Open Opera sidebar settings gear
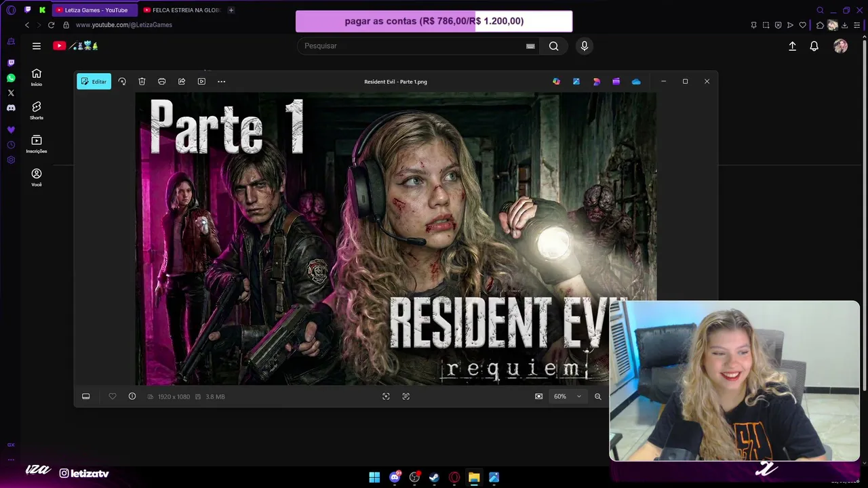Screen dimensions: 868x488 pyautogui.click(x=11, y=160)
